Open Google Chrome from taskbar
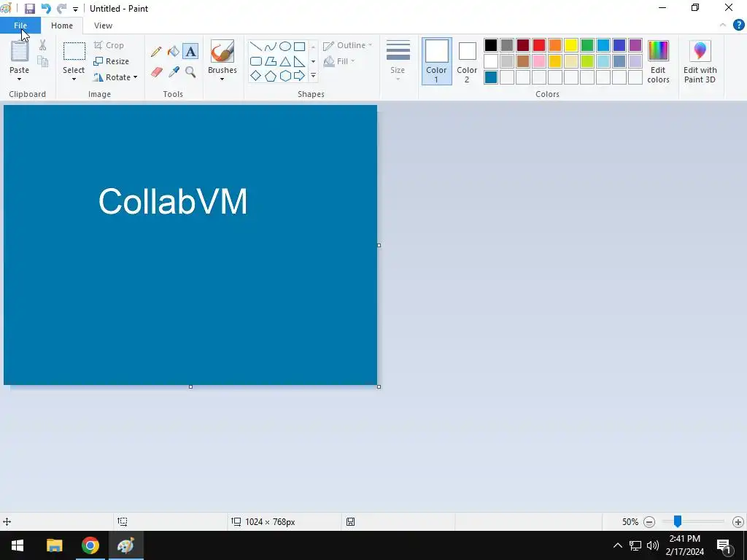This screenshot has height=560, width=747. pyautogui.click(x=90, y=545)
